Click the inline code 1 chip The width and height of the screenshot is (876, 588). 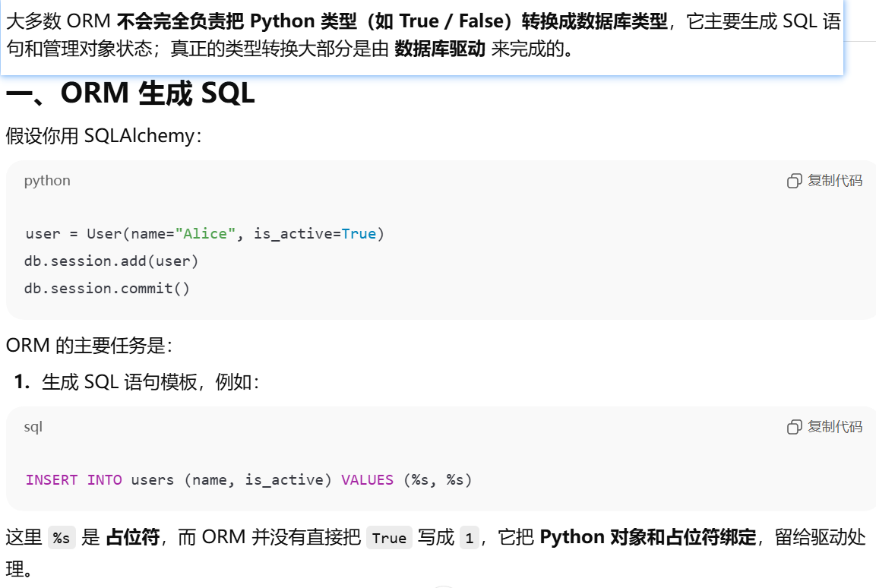click(x=470, y=538)
